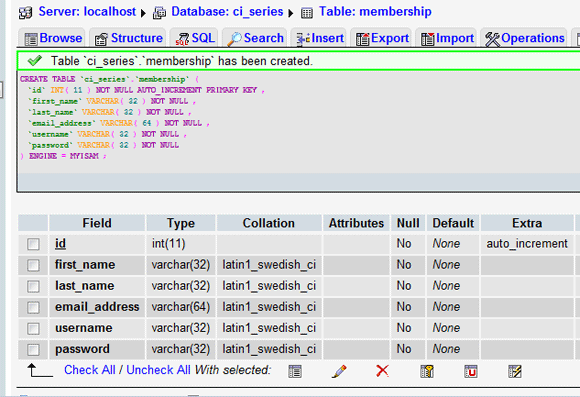Click the email_address field name
This screenshot has height=397, width=580.
(x=97, y=307)
